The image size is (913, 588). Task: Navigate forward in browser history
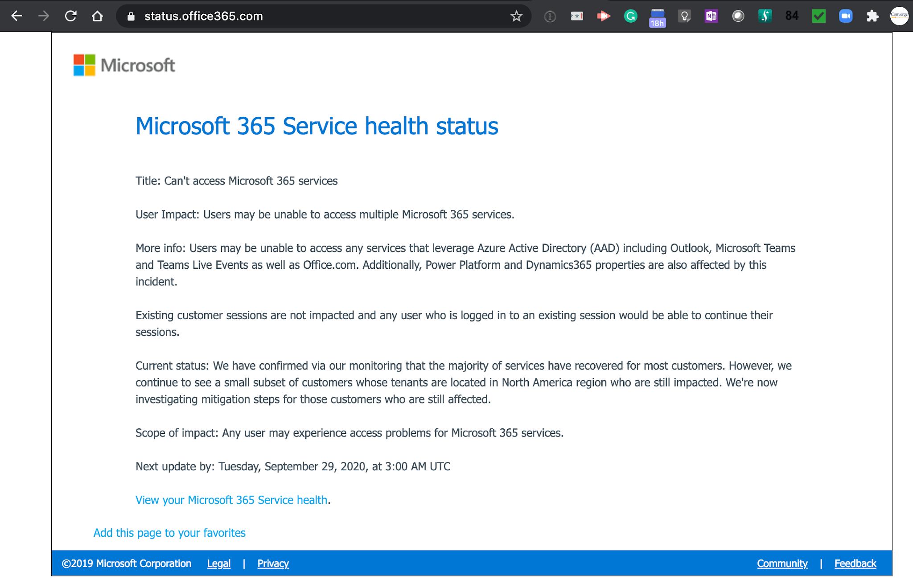pyautogui.click(x=44, y=16)
